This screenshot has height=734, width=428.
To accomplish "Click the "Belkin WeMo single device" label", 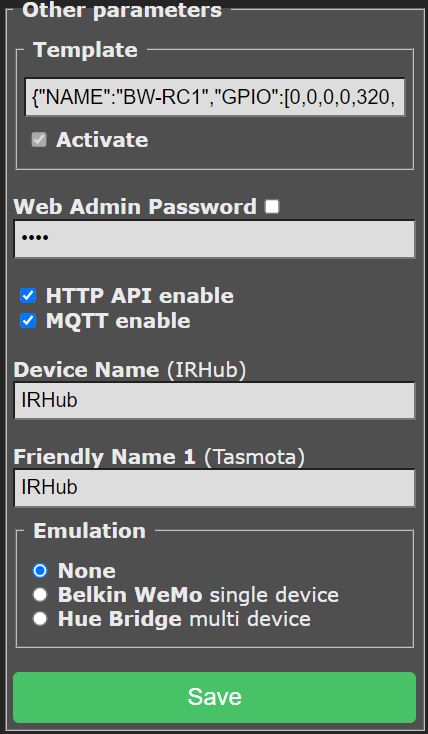I will pyautogui.click(x=198, y=595).
